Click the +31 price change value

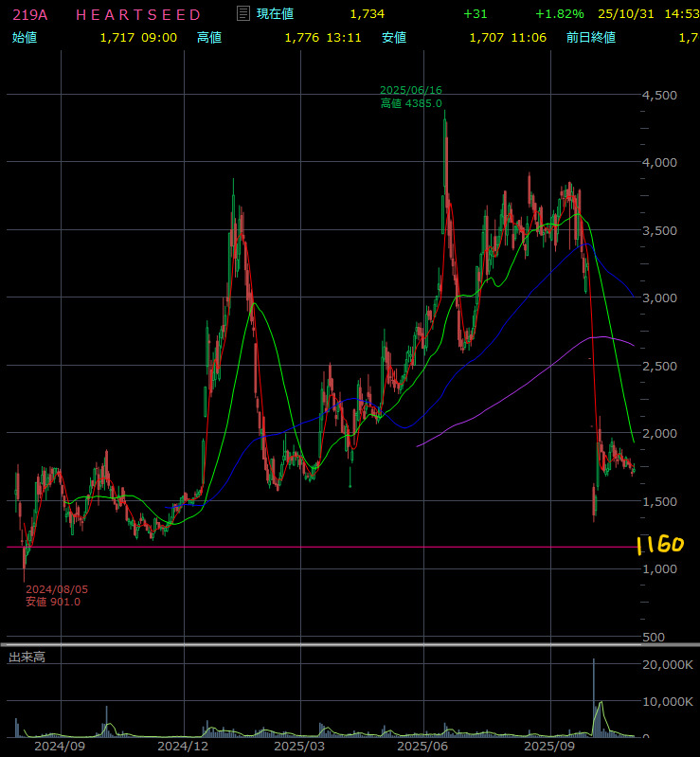pyautogui.click(x=475, y=14)
